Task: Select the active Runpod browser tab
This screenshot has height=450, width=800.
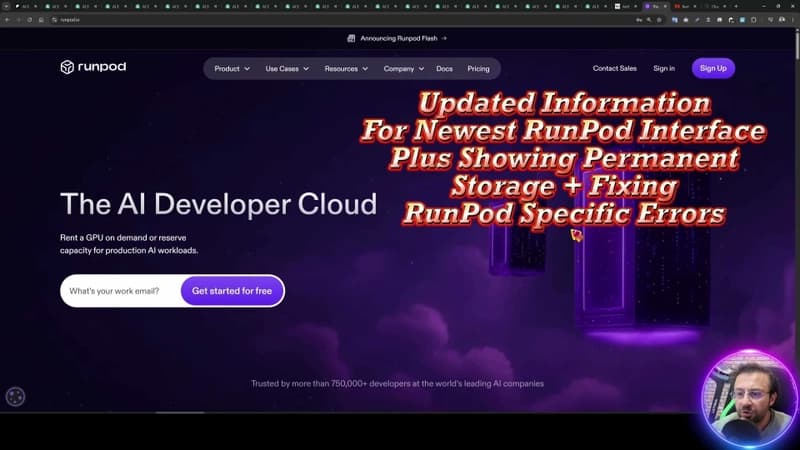Action: click(x=656, y=6)
